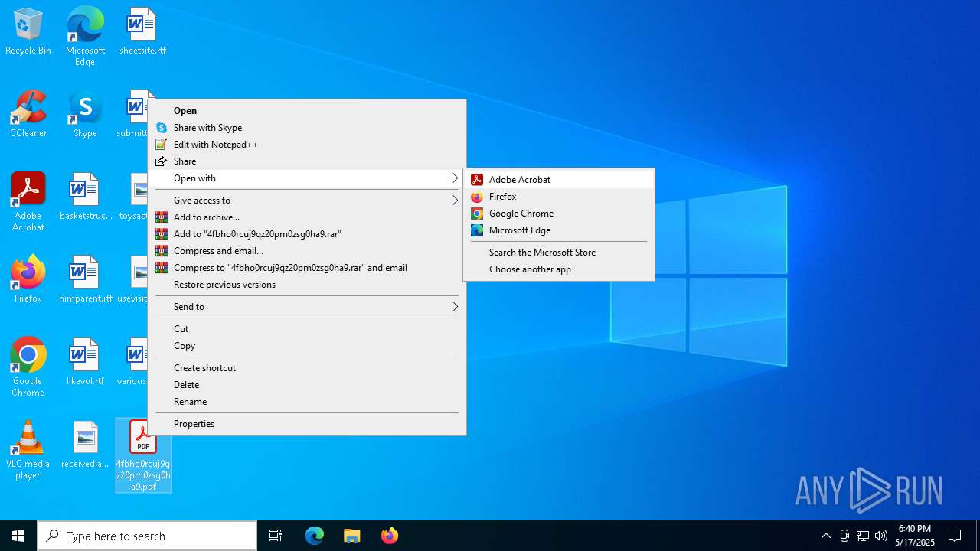
Task: Expand the Open with submenu arrow
Action: pos(455,178)
